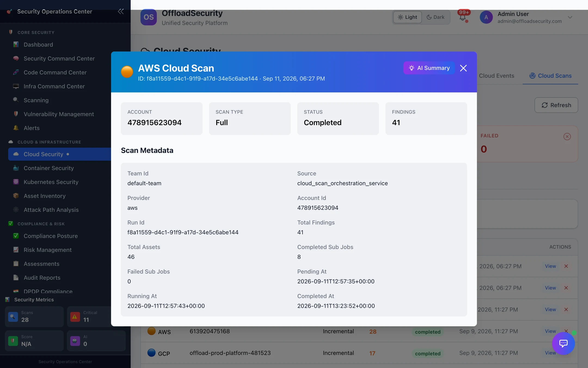588x368 pixels.
Task: Click the Compliance & Risk section header
Action: click(x=41, y=224)
